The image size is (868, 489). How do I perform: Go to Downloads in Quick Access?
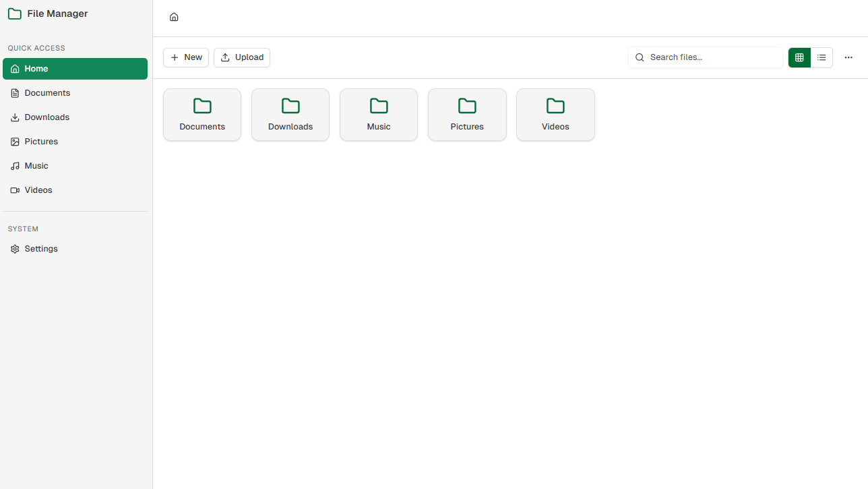pyautogui.click(x=47, y=117)
